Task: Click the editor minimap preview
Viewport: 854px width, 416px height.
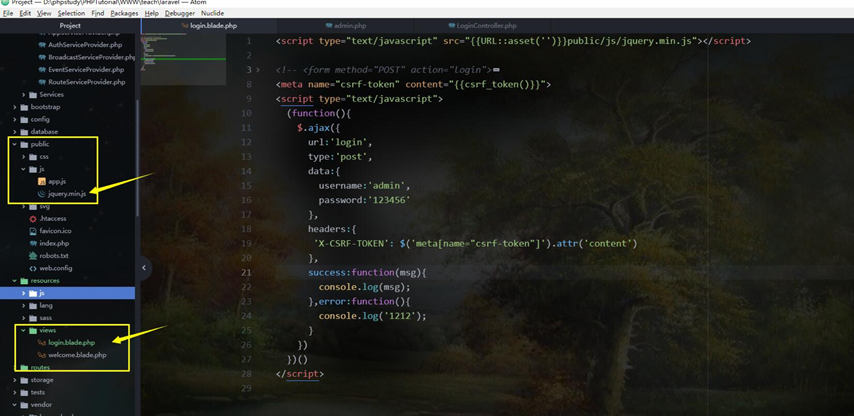Action: click(x=184, y=59)
